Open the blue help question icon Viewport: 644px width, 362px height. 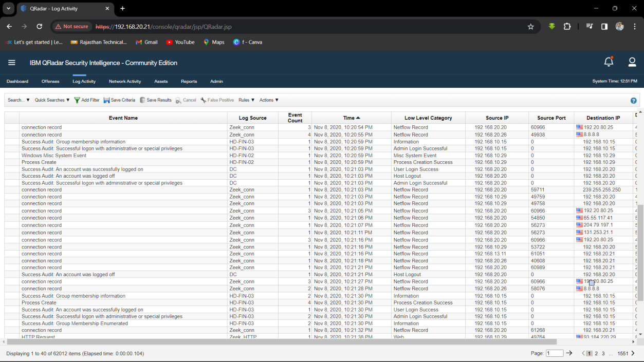[633, 101]
